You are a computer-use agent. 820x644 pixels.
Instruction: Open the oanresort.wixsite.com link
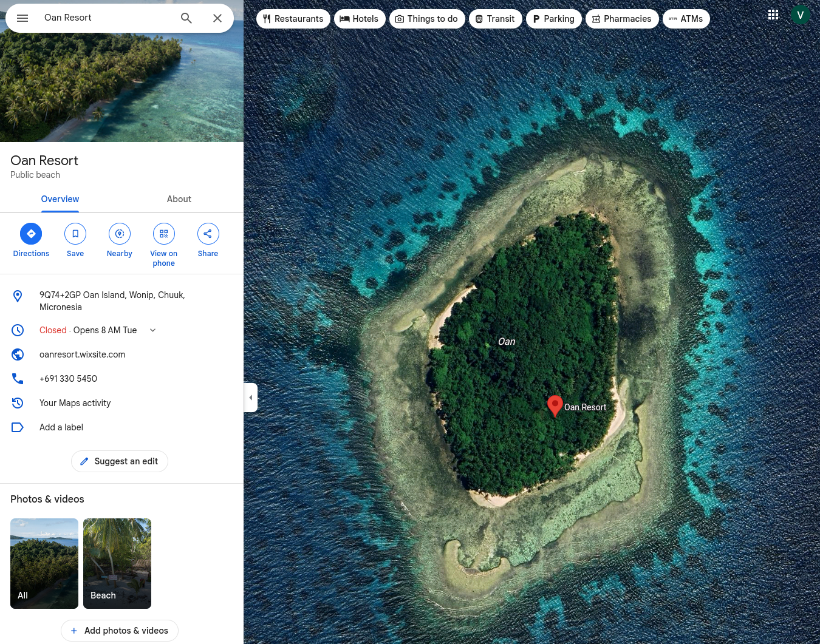83,354
